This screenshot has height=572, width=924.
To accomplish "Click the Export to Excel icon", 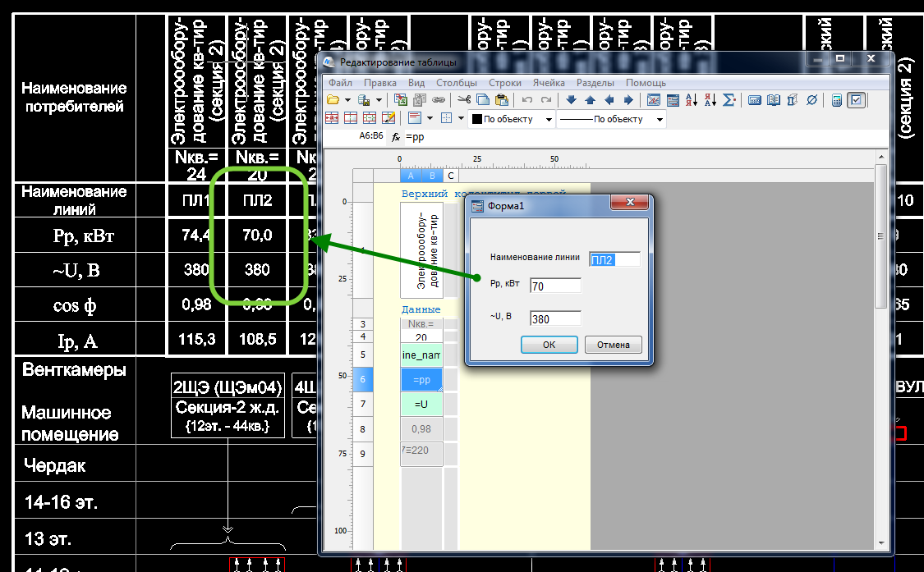I will 401,100.
